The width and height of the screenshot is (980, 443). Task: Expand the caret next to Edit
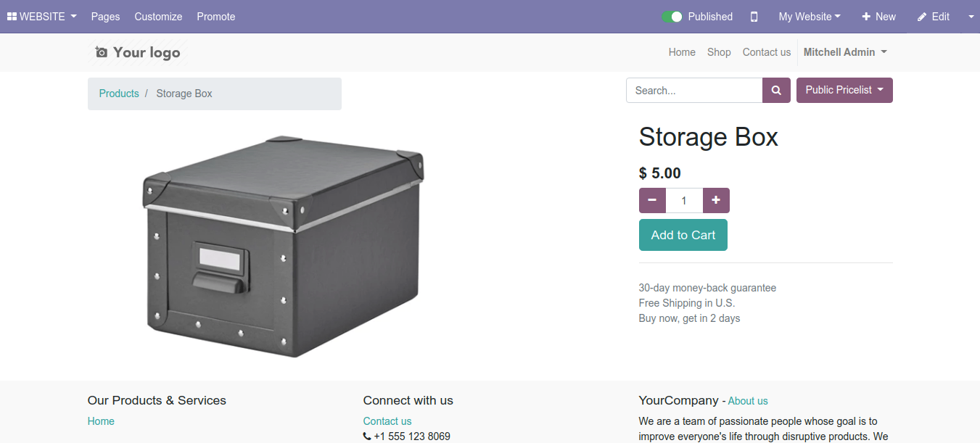click(971, 17)
